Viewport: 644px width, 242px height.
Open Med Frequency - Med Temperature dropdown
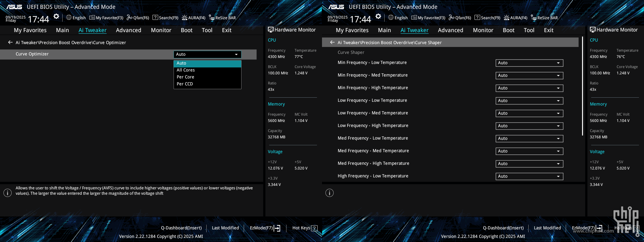point(530,151)
